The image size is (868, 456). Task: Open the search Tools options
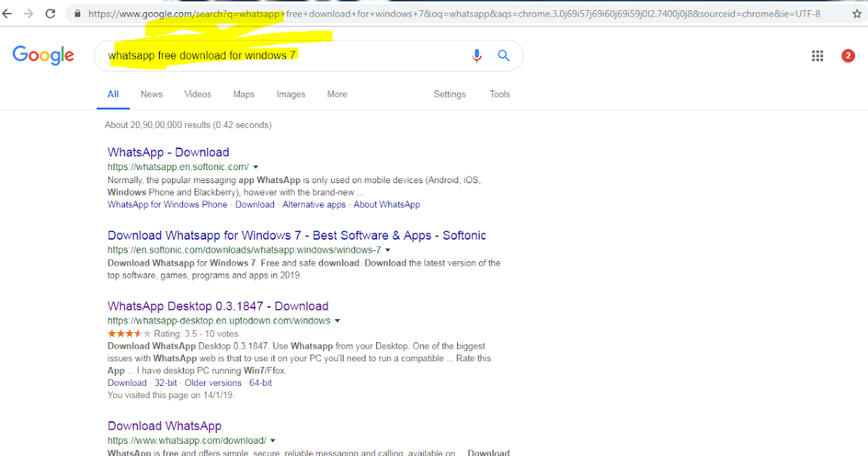point(500,94)
